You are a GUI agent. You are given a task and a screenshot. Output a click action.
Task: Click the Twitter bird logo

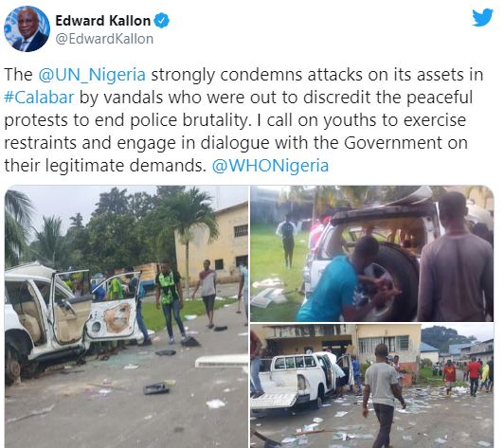(482, 17)
